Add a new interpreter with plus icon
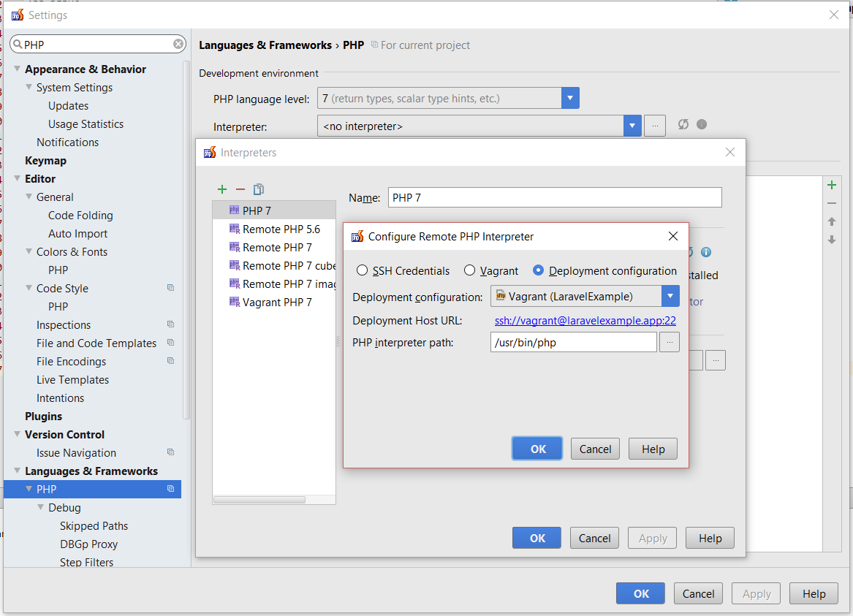 (222, 189)
